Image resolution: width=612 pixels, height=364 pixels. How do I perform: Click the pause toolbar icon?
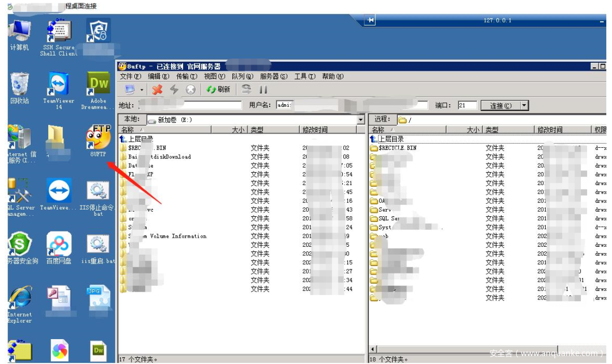coord(263,89)
